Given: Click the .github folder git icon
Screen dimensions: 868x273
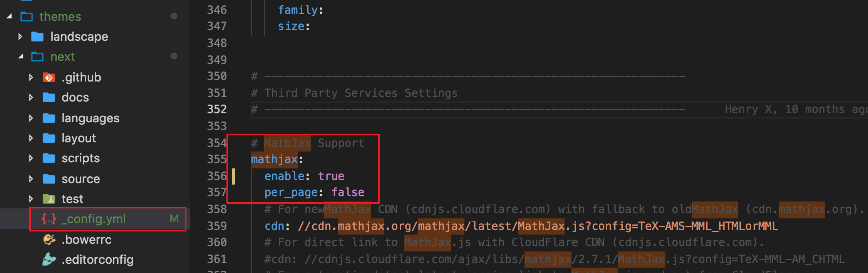Looking at the screenshot, I should click(x=49, y=77).
